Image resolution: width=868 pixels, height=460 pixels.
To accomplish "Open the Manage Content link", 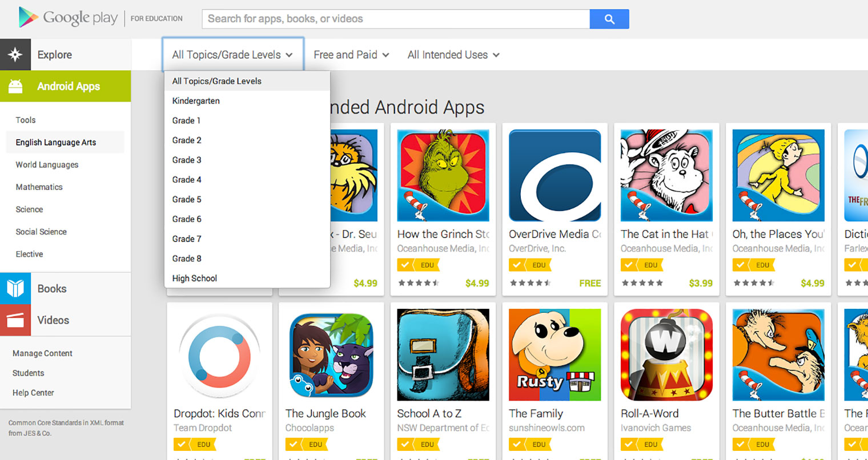I will point(42,353).
